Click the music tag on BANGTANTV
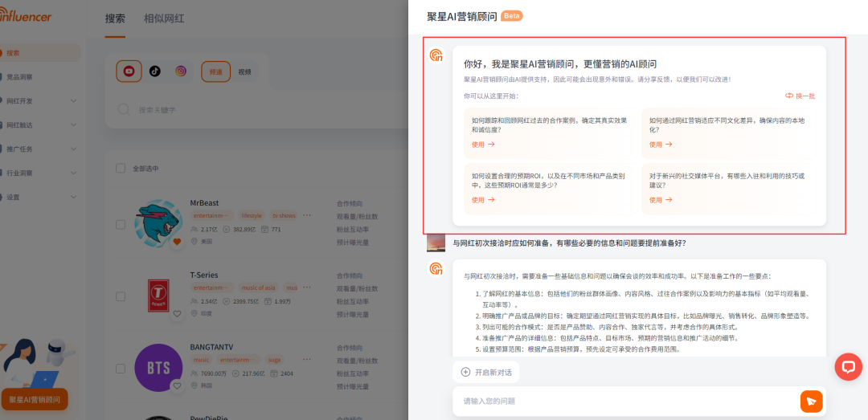Viewport: 868px width, 420px height. click(202, 359)
